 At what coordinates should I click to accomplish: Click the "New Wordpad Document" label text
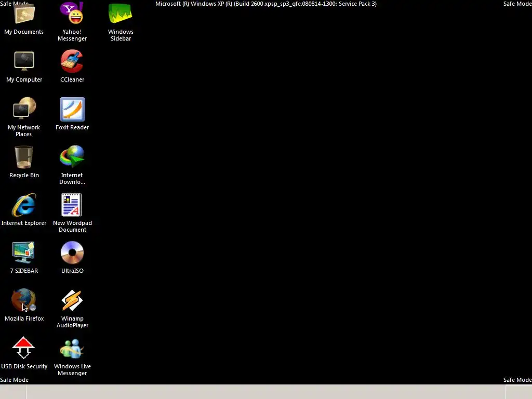[72, 227]
